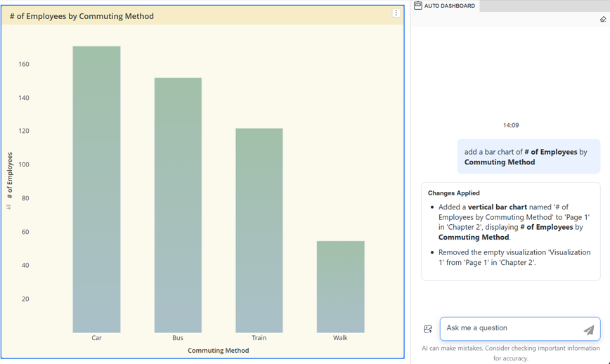Click the 'Commuting Method' x-axis title
610x364 pixels.
point(218,350)
